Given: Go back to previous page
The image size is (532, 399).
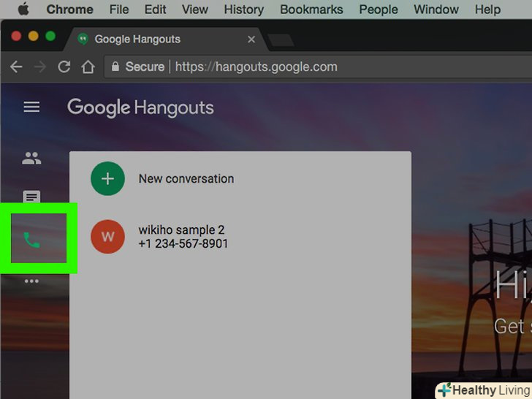Looking at the screenshot, I should pos(16,66).
